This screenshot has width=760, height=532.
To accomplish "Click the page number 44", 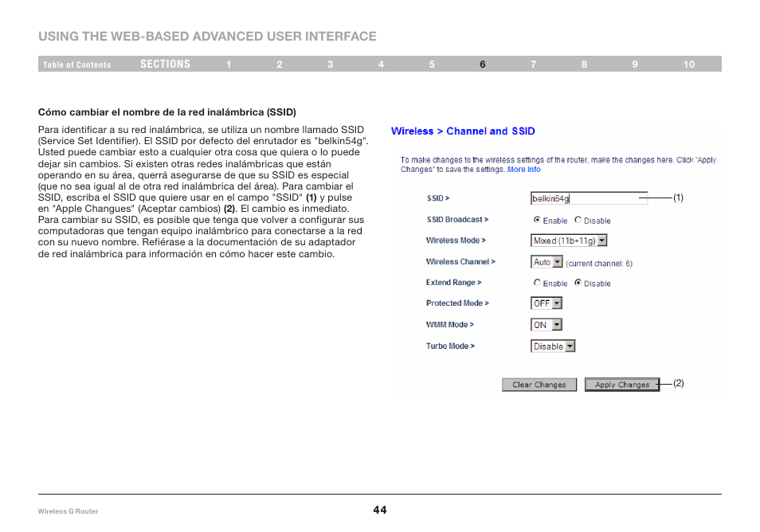I will 380,510.
